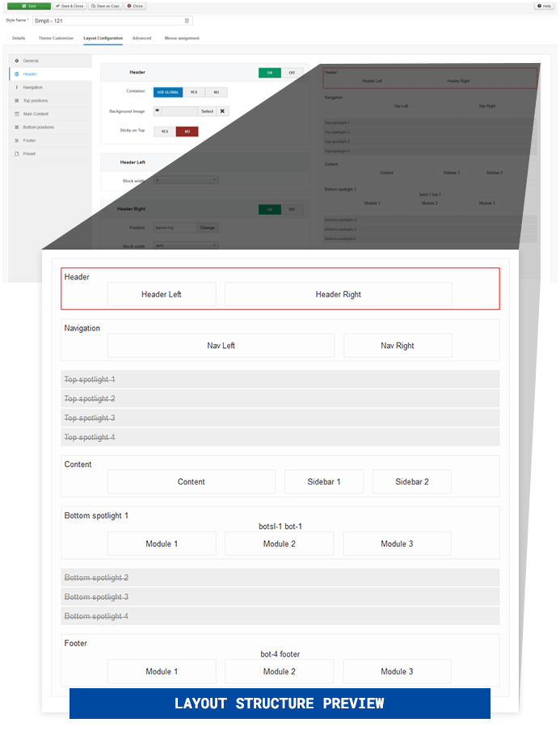560x731 pixels.
Task: Switch to the Theme Customizer tab
Action: click(56, 38)
